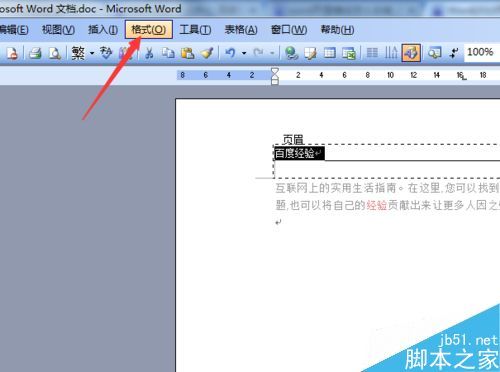The image size is (500, 372).
Task: Click the empty paragraph mark below body text
Action: 279,222
